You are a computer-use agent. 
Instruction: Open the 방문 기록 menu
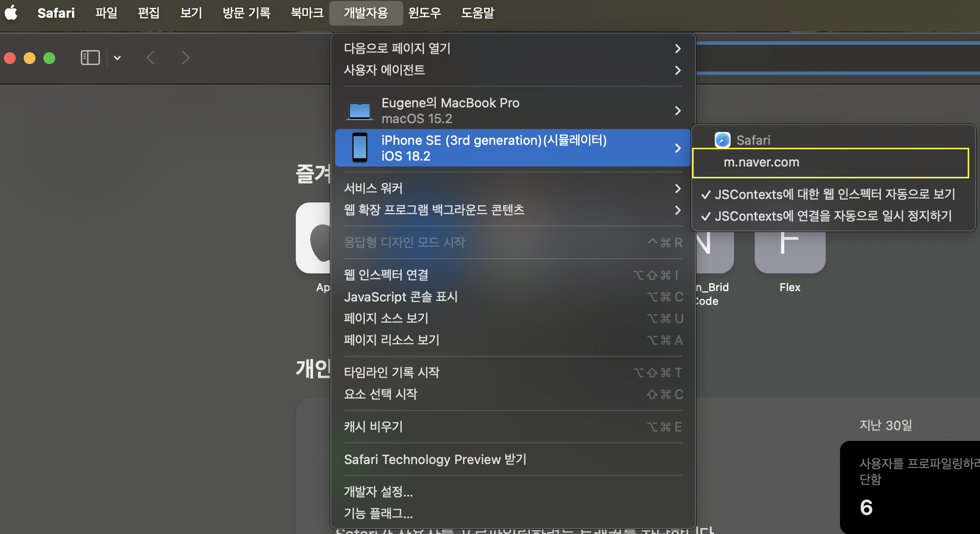point(246,13)
